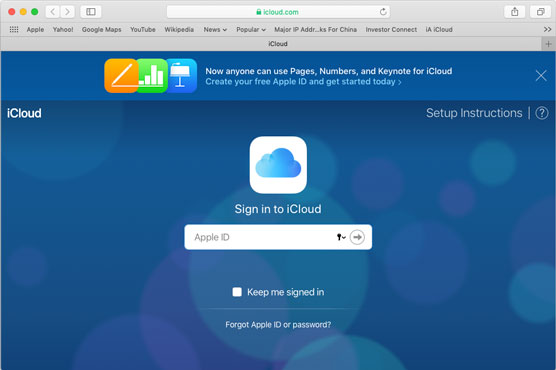Open the YouTube bookmark

tap(143, 29)
